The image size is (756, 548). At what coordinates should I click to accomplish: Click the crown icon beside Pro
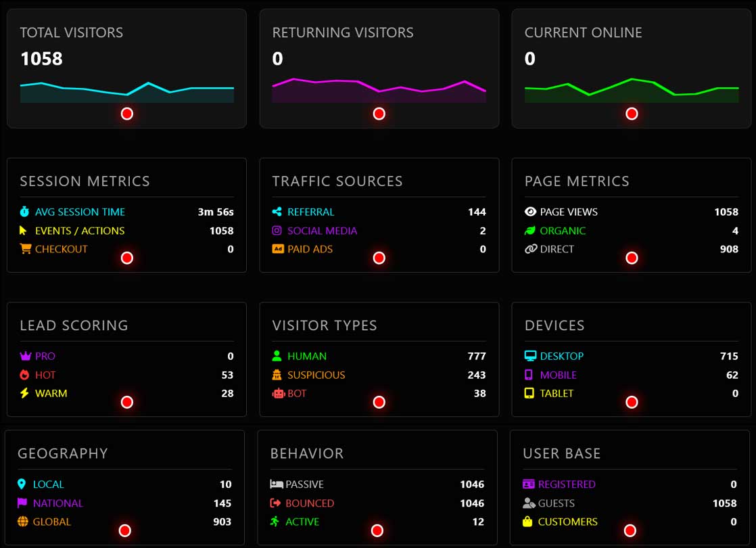point(25,356)
